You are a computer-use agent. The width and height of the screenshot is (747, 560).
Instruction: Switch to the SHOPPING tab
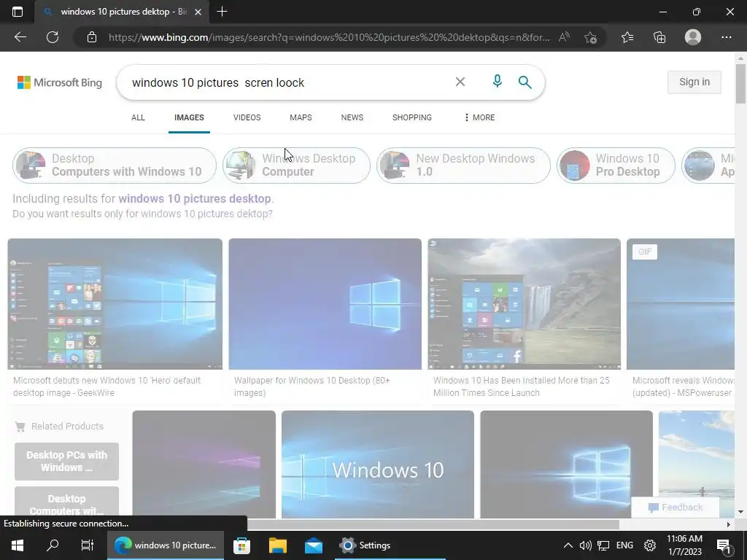point(412,117)
